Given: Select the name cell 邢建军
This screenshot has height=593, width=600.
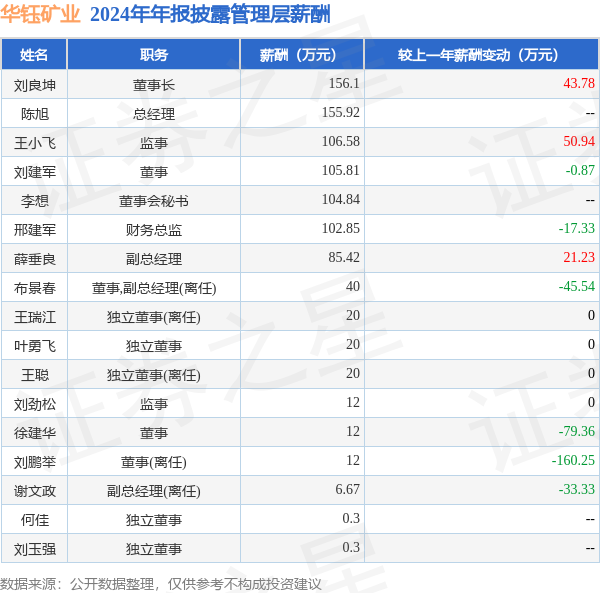Looking at the screenshot, I should point(35,230).
